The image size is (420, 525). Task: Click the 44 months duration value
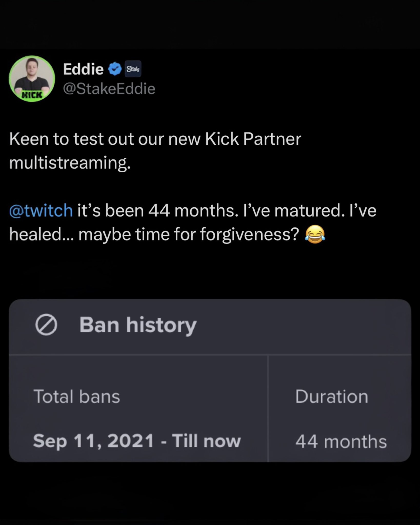pyautogui.click(x=341, y=441)
